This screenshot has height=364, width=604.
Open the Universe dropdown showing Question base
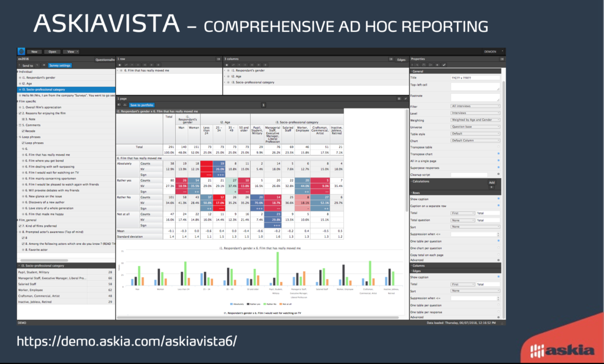coord(475,127)
